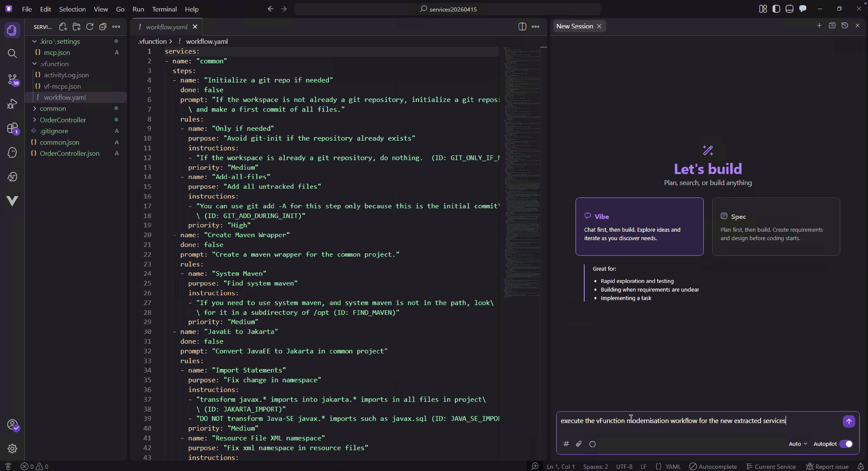Toggle the bottom panel layout button
This screenshot has height=471, width=868.
point(789,9)
